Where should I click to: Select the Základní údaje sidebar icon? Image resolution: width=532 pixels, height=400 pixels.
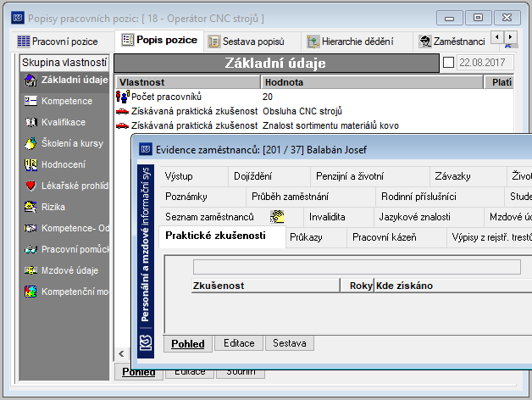point(30,81)
